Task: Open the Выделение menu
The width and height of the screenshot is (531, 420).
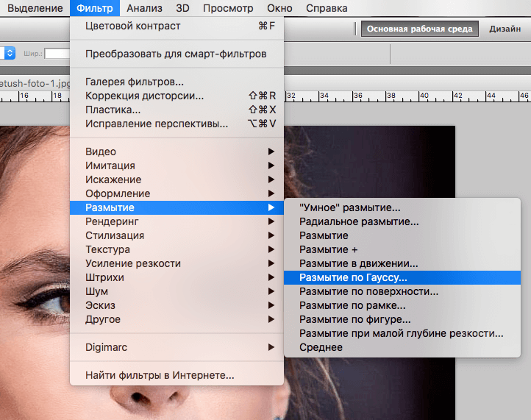Action: 35,8
